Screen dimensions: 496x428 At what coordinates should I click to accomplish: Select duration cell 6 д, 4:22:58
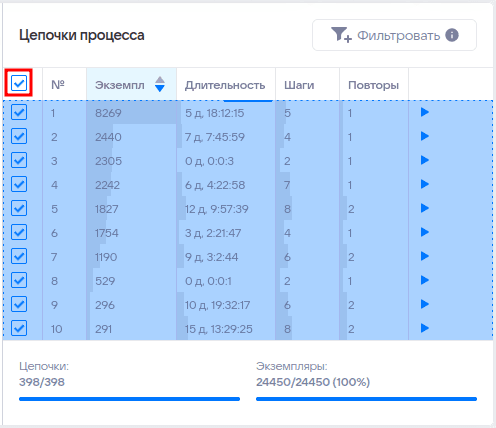215,185
